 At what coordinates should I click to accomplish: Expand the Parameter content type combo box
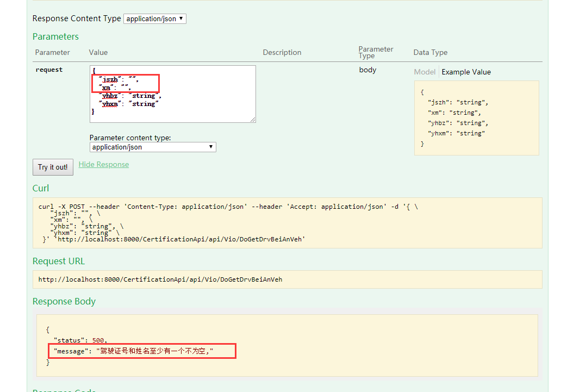click(153, 147)
